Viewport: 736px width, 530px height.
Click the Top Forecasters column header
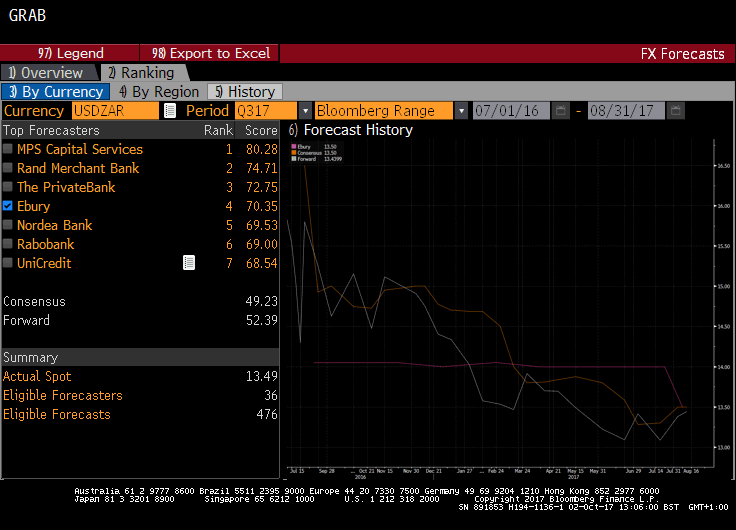(x=51, y=130)
